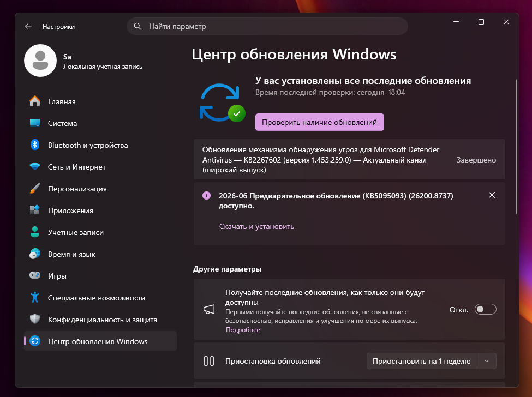Click the back arrow next to Настройки
Screen dimensions: 532x397
(28, 26)
